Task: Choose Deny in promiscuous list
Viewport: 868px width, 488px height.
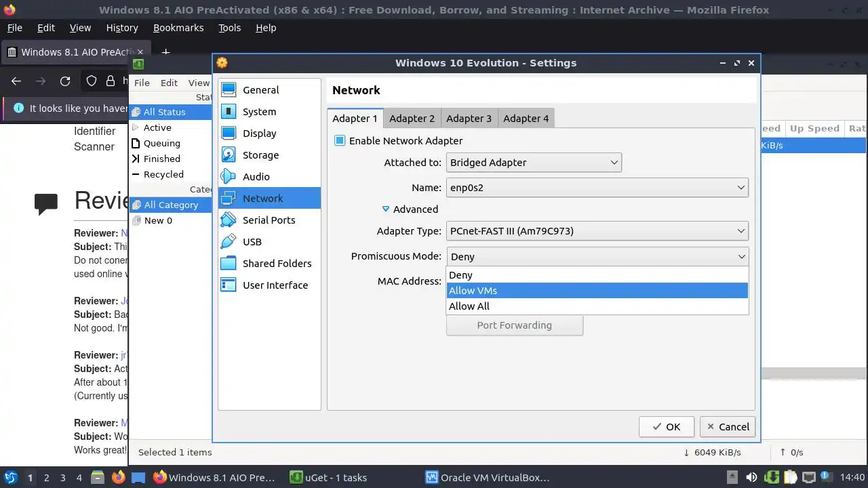Action: point(597,275)
